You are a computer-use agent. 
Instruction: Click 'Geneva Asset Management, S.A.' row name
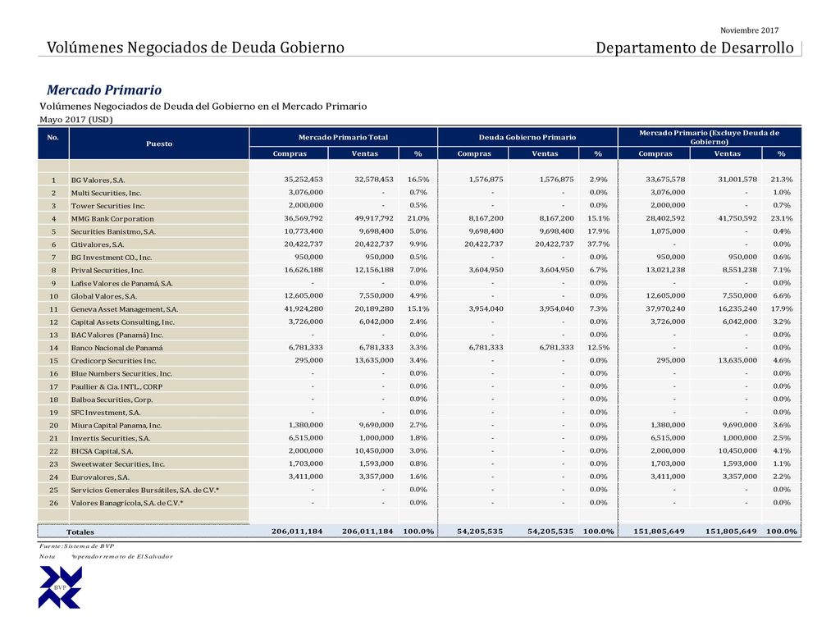pyautogui.click(x=125, y=309)
